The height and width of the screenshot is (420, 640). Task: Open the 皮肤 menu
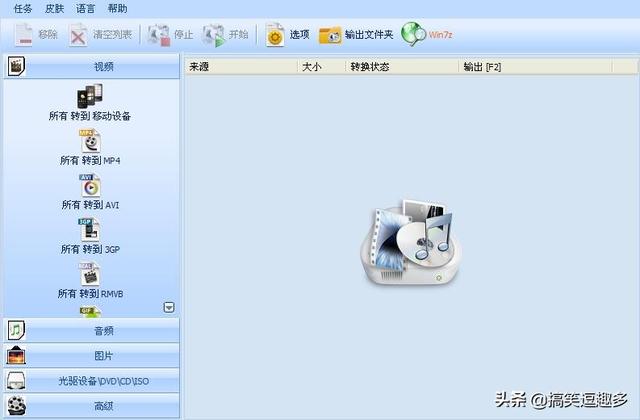tap(54, 9)
